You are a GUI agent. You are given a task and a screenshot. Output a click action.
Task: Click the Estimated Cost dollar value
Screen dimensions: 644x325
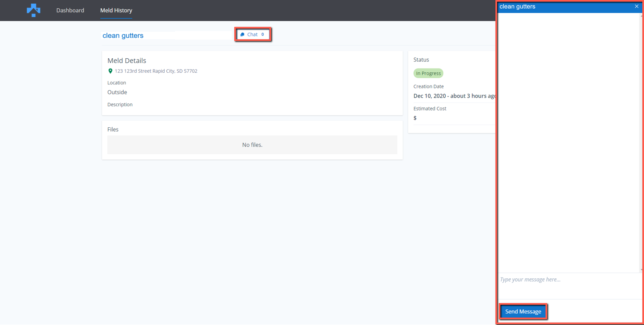point(415,118)
